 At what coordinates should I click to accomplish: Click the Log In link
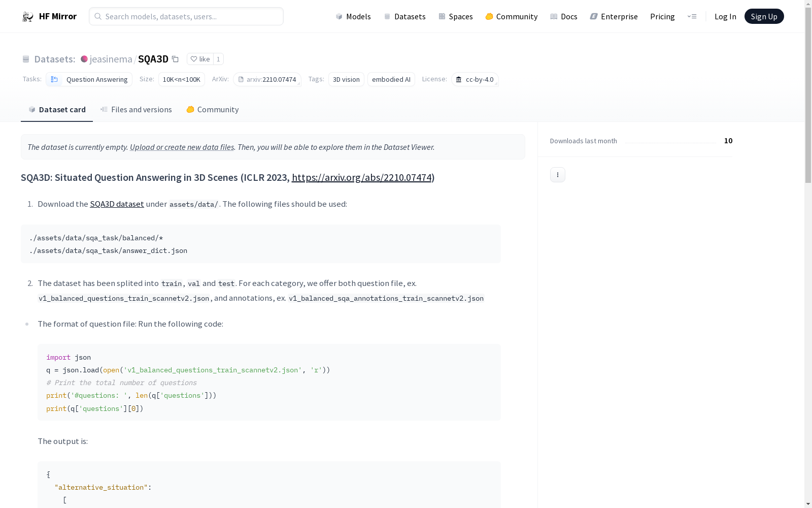point(725,17)
